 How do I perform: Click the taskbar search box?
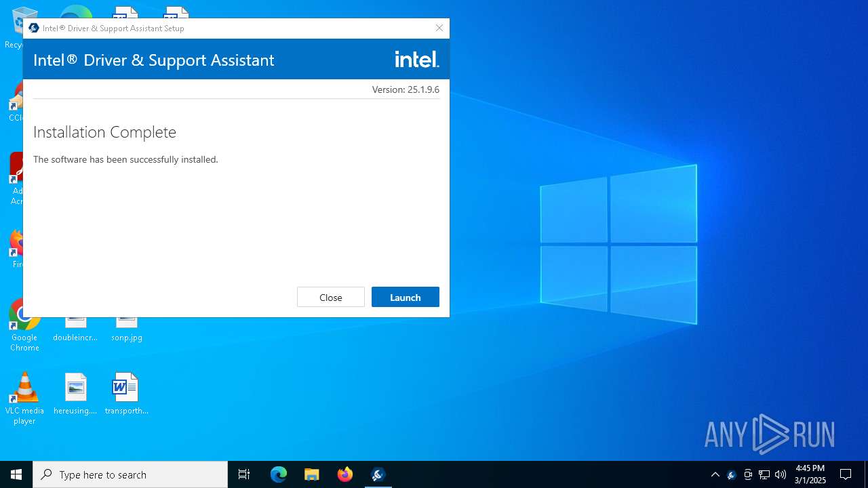(x=130, y=474)
